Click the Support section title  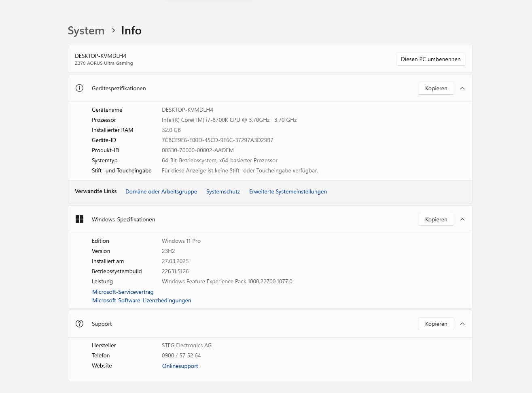[x=102, y=324]
